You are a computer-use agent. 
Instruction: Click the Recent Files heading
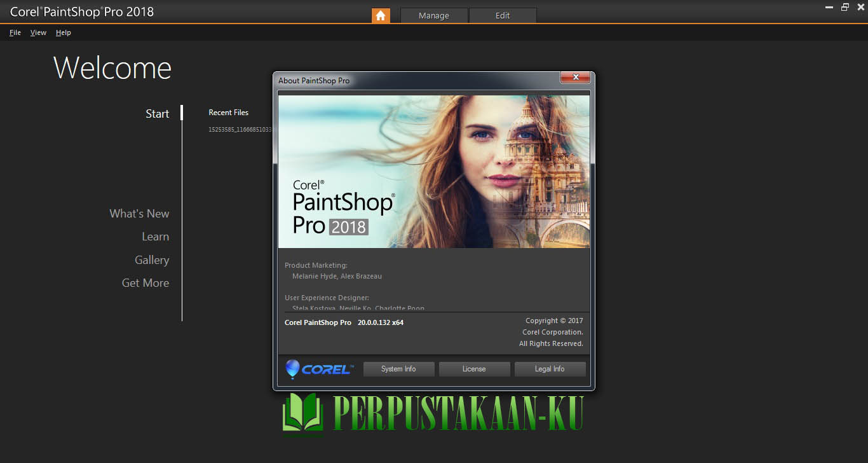click(x=229, y=113)
